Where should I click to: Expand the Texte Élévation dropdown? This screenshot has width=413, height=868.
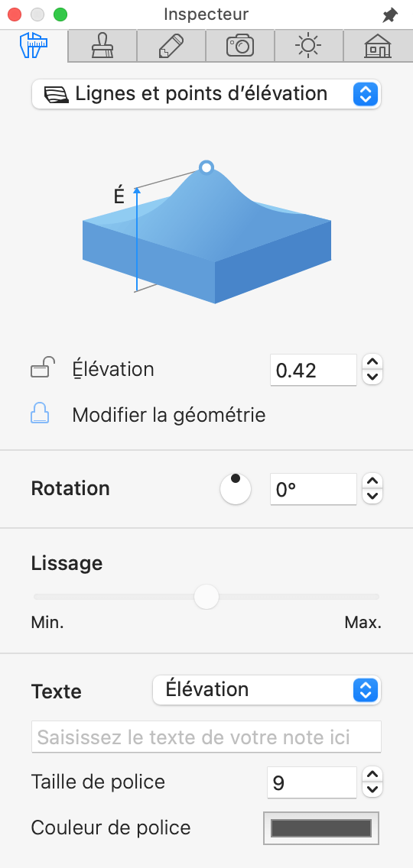(x=267, y=690)
